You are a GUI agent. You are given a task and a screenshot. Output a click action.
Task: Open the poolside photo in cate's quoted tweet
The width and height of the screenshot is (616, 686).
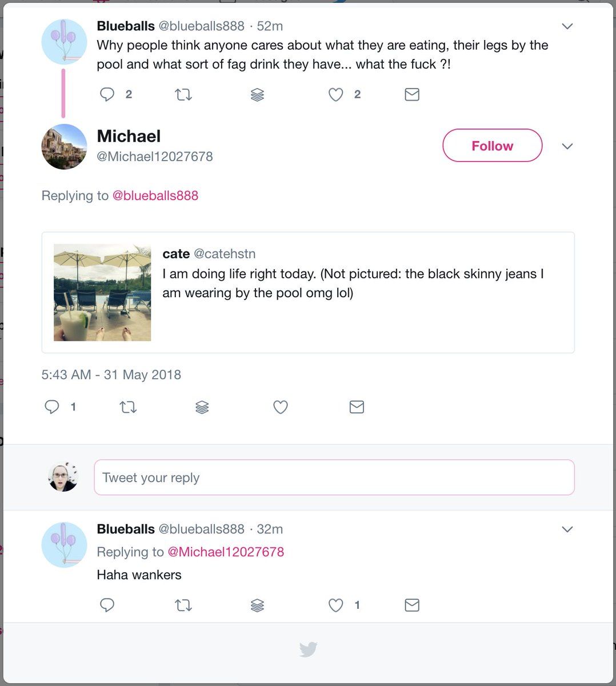(102, 293)
